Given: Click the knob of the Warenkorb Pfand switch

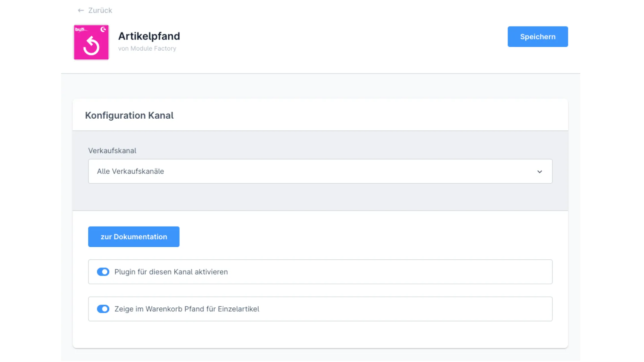Looking at the screenshot, I should pos(106,309).
